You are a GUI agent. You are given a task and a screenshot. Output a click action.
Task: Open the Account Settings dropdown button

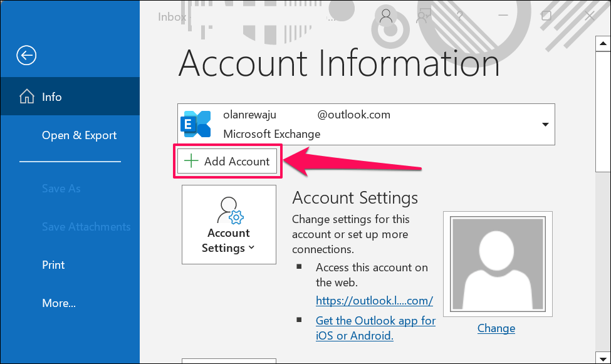point(229,224)
